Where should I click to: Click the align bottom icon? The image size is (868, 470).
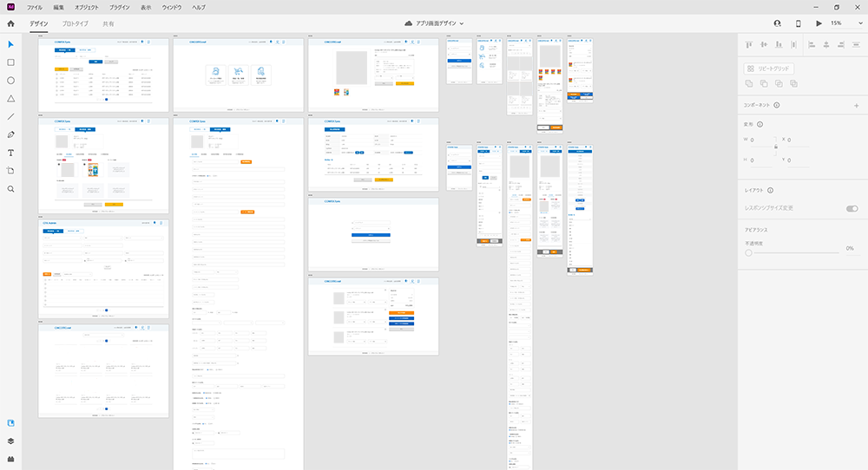coord(779,45)
